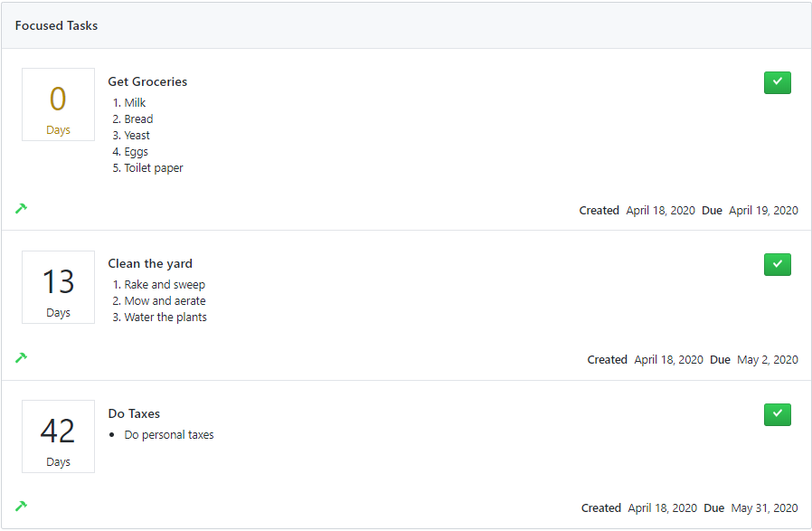
Task: Click the due date May 31, 2020
Action: [x=764, y=508]
